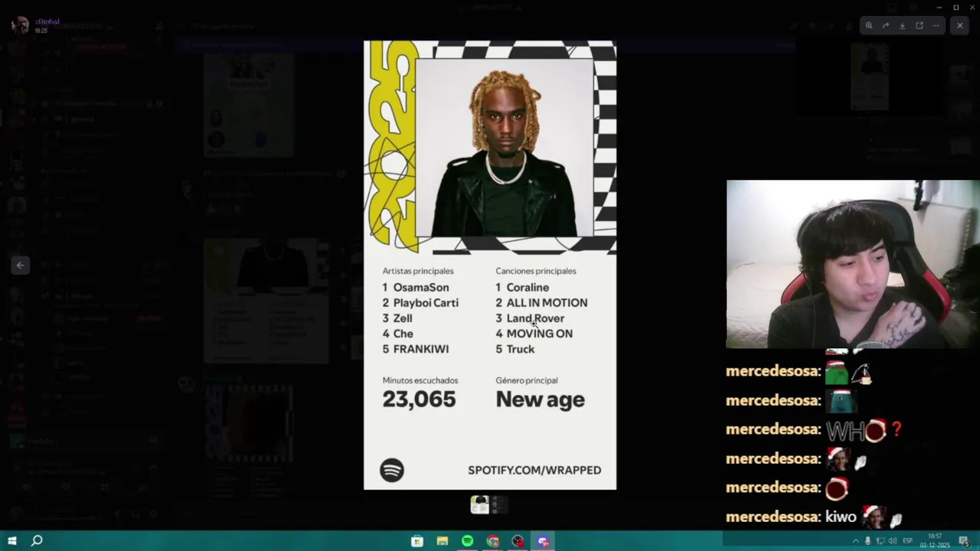The width and height of the screenshot is (980, 551).
Task: Click the Playboi Carti artist entry
Action: point(420,303)
